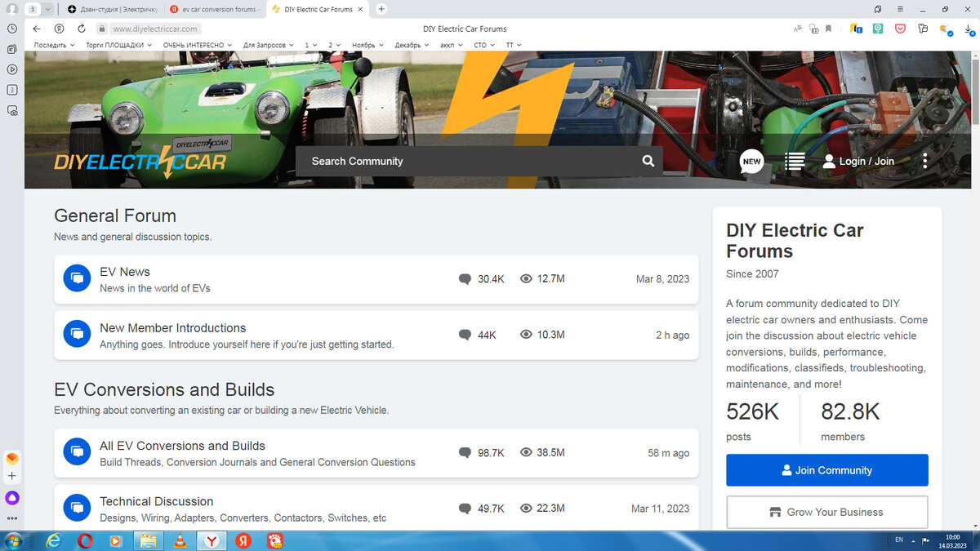The image size is (980, 551).
Task: Expand the Последить bookmarks folder
Action: [54, 46]
